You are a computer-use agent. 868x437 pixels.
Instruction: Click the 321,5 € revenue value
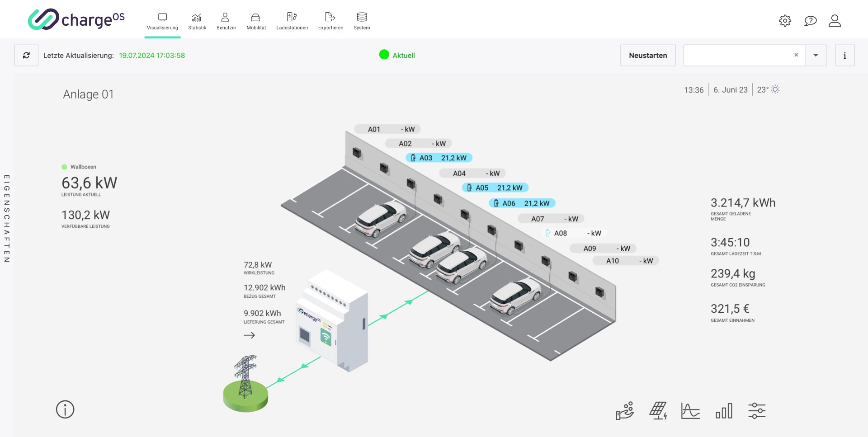[730, 309]
